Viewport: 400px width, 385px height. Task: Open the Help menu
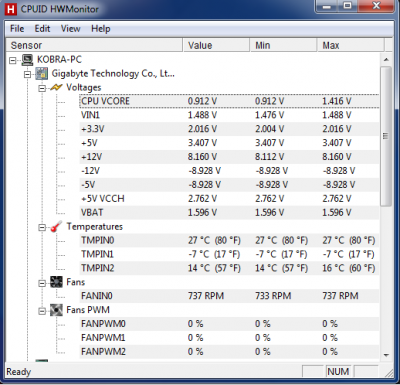[x=101, y=29]
